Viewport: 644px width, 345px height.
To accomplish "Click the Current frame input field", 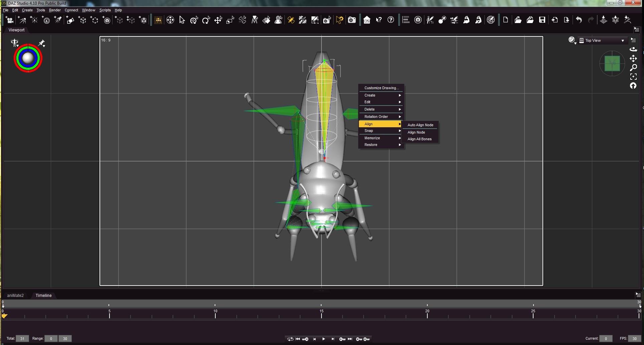I will pyautogui.click(x=606, y=339).
